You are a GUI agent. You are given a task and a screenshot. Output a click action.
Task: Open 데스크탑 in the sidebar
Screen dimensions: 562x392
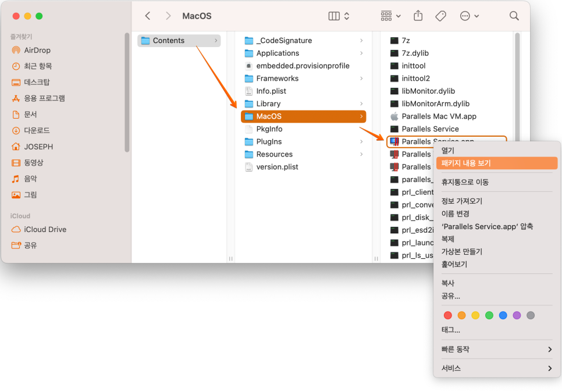click(31, 82)
